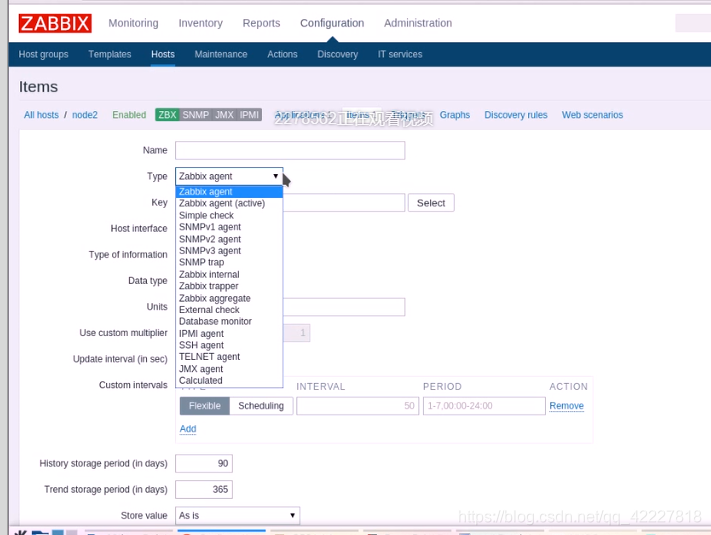The height and width of the screenshot is (535, 711).
Task: Follow the All hosts breadcrumb link
Action: click(x=41, y=115)
